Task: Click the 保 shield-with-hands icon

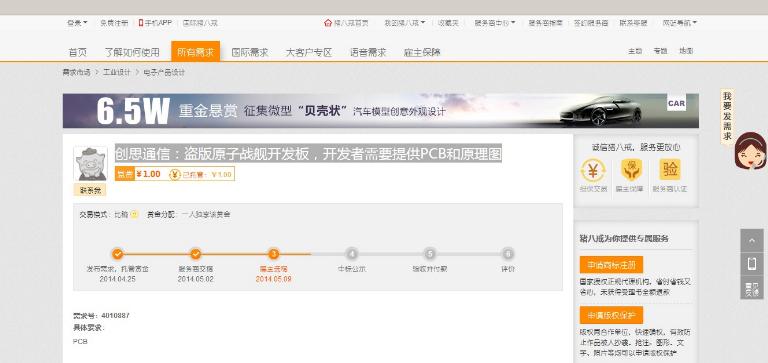Action: pos(631,170)
